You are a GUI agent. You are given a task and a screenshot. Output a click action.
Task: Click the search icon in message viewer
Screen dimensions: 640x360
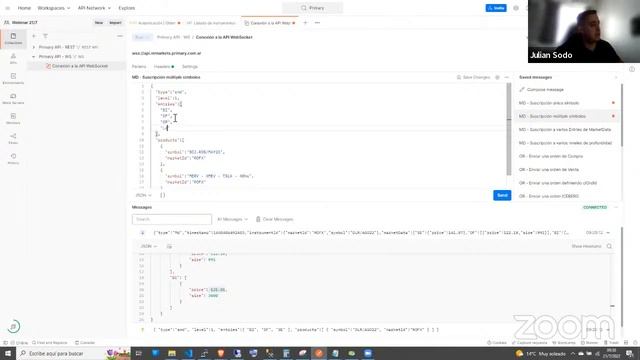[609, 247]
